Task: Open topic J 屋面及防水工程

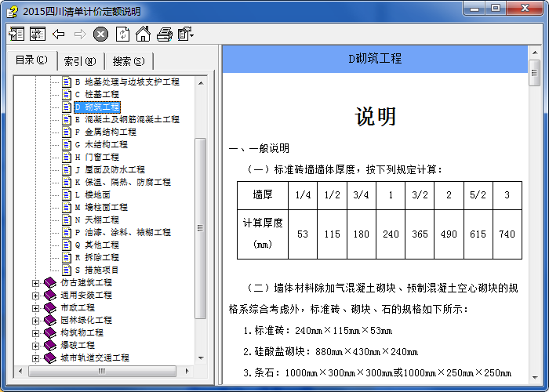Action: tap(110, 170)
